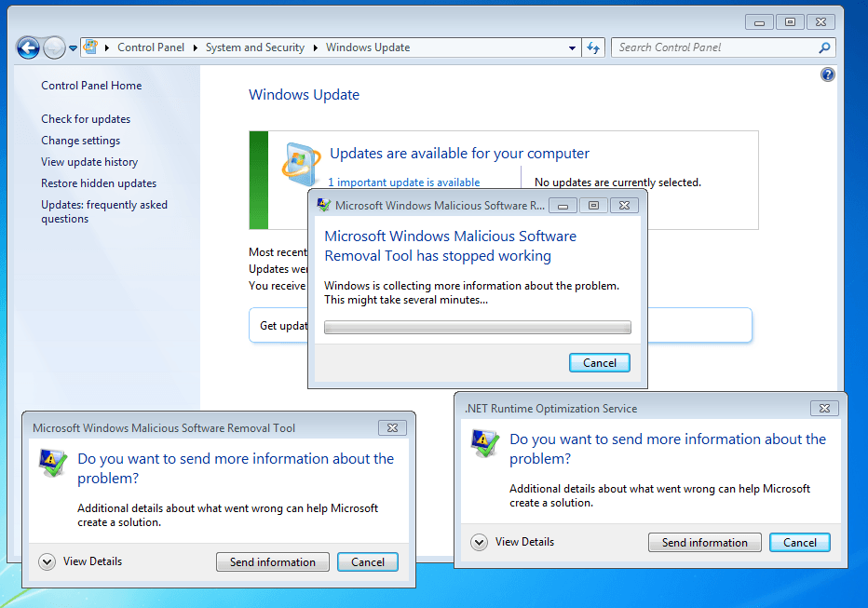Viewport: 868px width, 608px height.
Task: Close the Malicious Software Removal Tool send dialog
Action: coord(392,428)
